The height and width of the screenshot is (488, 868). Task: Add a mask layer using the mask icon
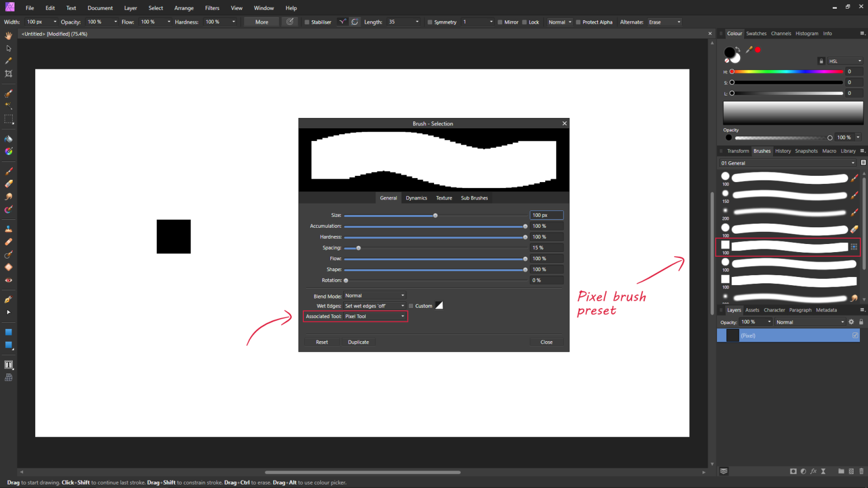793,471
